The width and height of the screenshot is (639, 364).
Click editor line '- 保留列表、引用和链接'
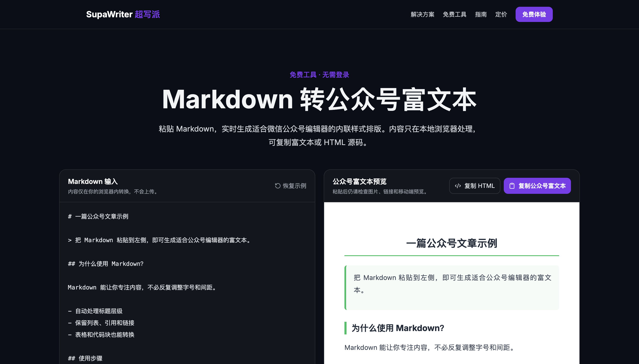pyautogui.click(x=101, y=323)
